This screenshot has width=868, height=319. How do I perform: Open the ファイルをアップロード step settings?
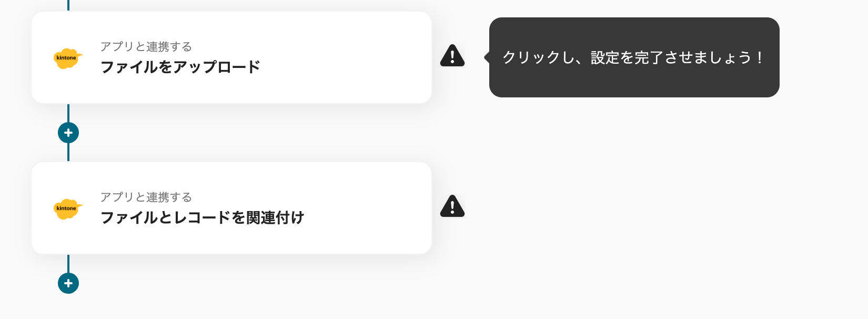tap(231, 57)
